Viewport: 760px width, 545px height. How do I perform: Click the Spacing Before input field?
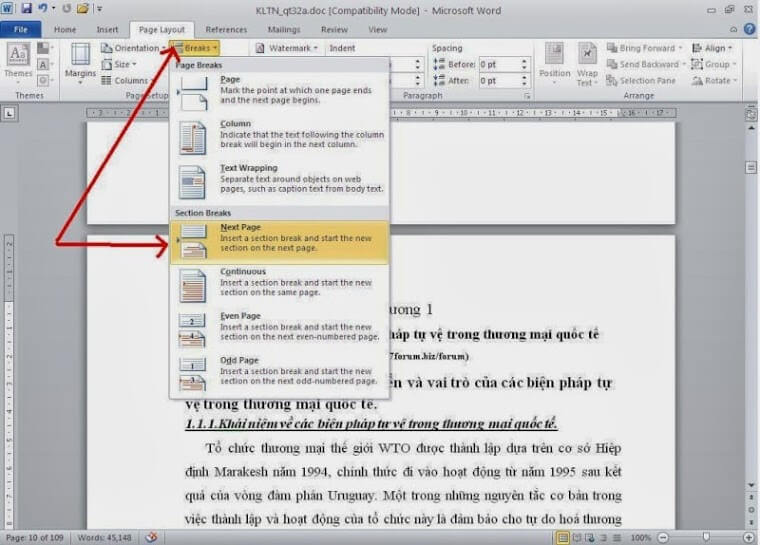[x=500, y=64]
